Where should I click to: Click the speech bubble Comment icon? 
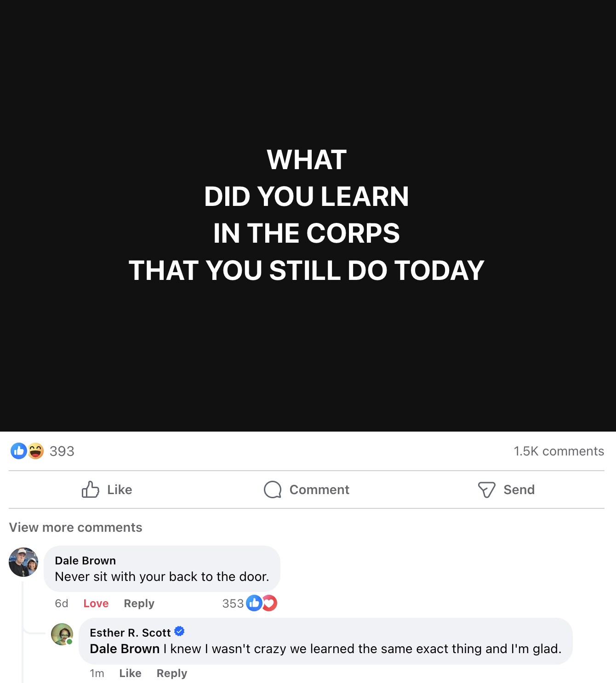[x=273, y=489]
